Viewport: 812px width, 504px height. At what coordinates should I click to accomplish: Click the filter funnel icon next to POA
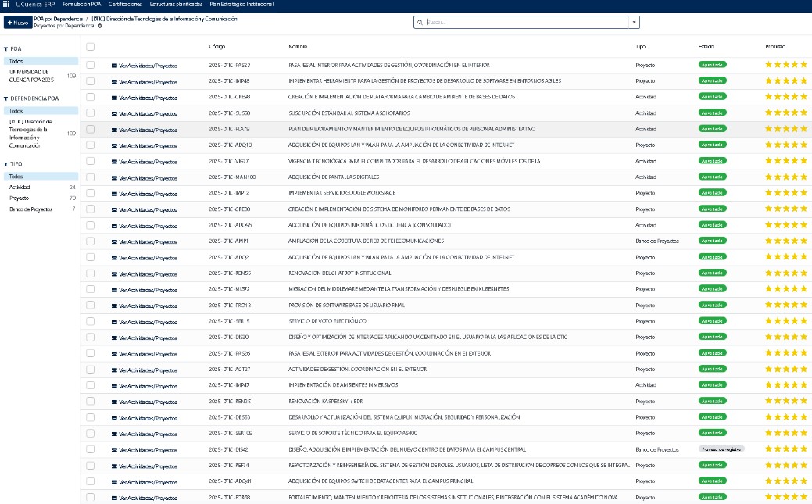5,48
